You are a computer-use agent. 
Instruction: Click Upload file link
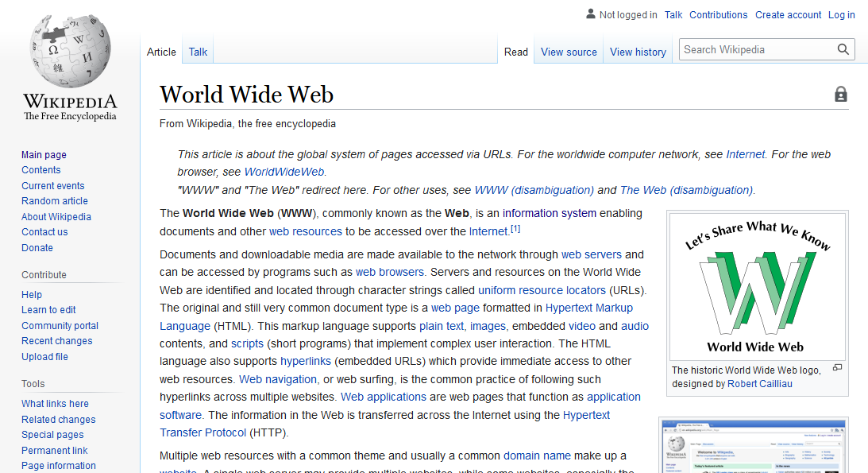pyautogui.click(x=44, y=357)
